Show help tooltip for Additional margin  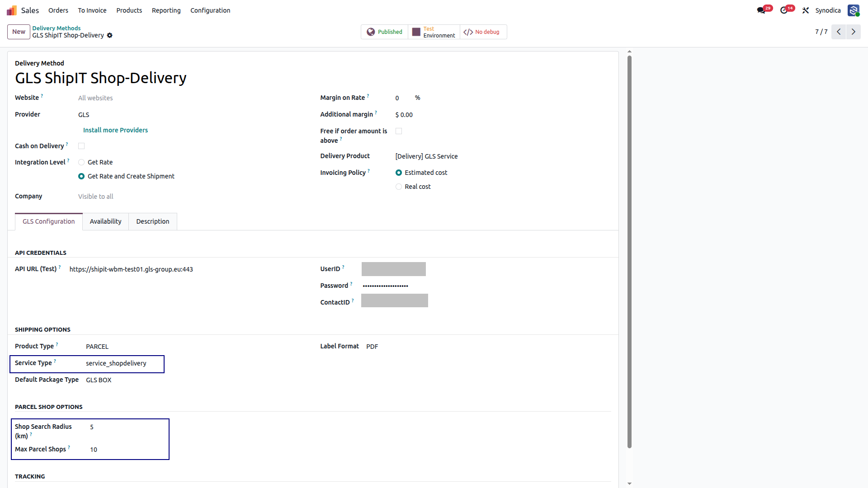point(376,113)
